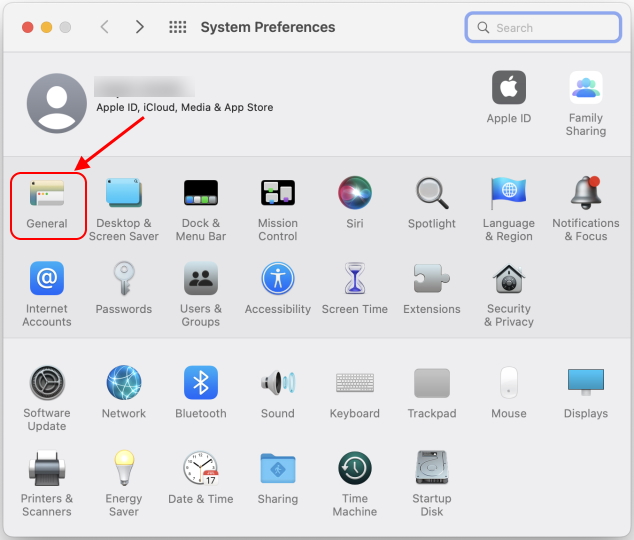
Task: Show all preferences grid button
Action: tap(178, 27)
